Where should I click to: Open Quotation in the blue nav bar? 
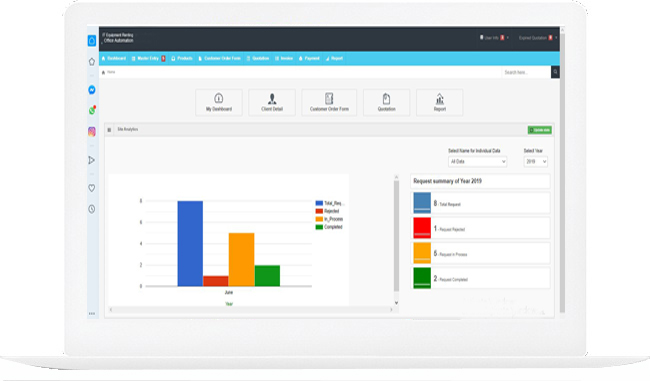(258, 58)
